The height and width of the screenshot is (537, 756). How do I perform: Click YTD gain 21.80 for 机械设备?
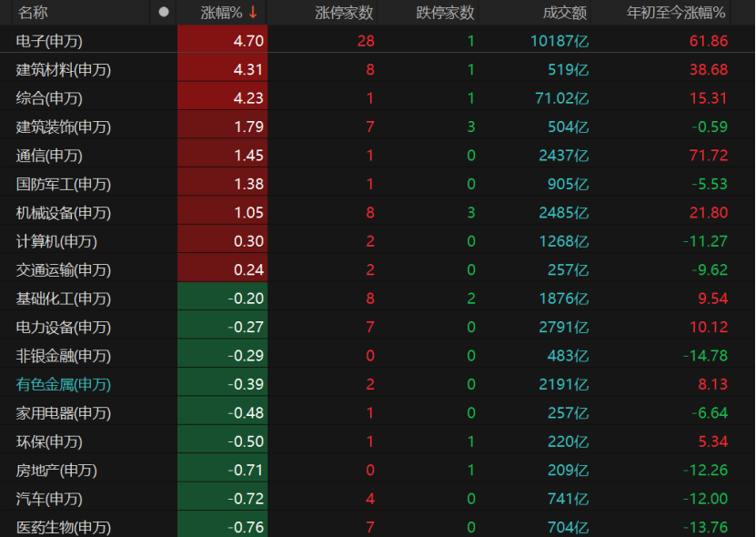[x=709, y=213]
